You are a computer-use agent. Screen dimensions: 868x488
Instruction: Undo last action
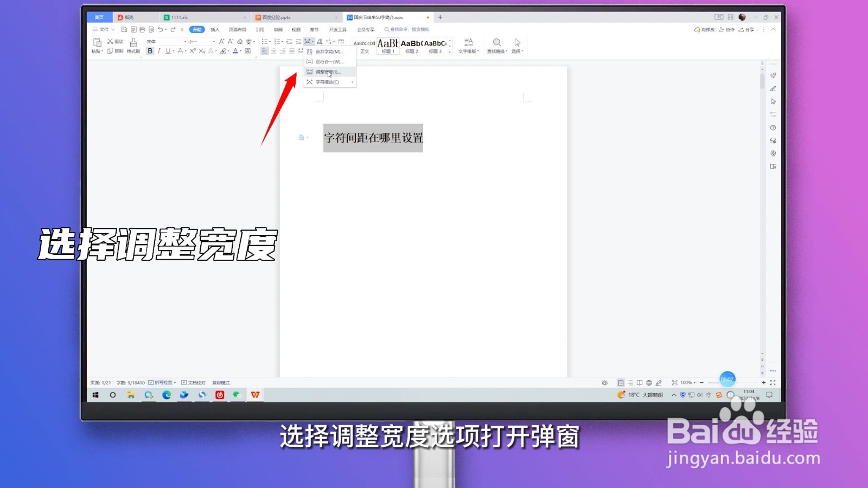pyautogui.click(x=160, y=30)
